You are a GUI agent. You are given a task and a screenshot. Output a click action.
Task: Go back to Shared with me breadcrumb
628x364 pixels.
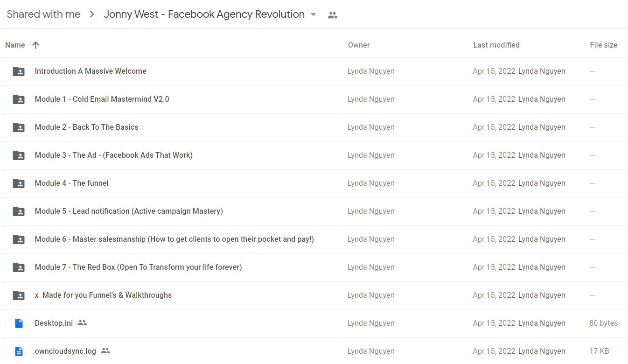pos(43,14)
